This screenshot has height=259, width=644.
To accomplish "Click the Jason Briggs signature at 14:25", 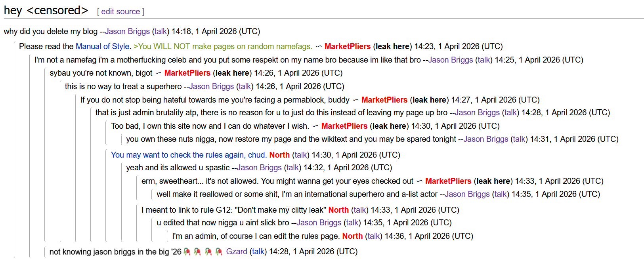I will (x=450, y=60).
